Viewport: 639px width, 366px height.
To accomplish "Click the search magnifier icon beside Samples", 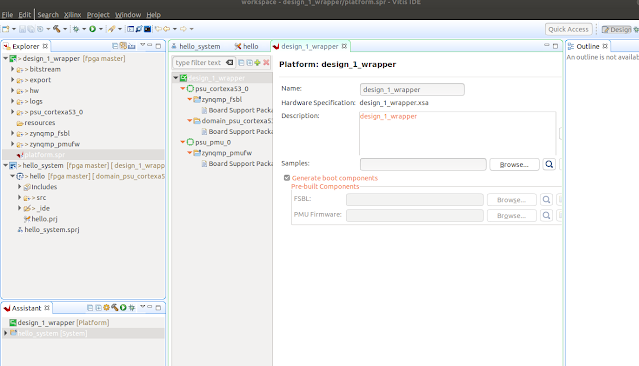I will (x=549, y=164).
